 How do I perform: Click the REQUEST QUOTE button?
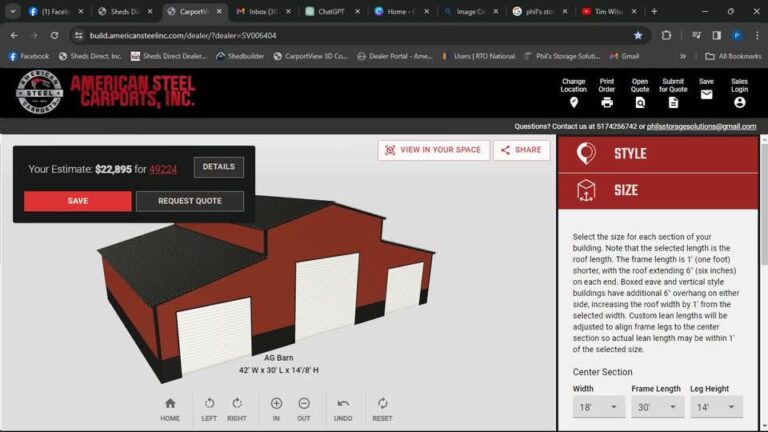point(190,201)
